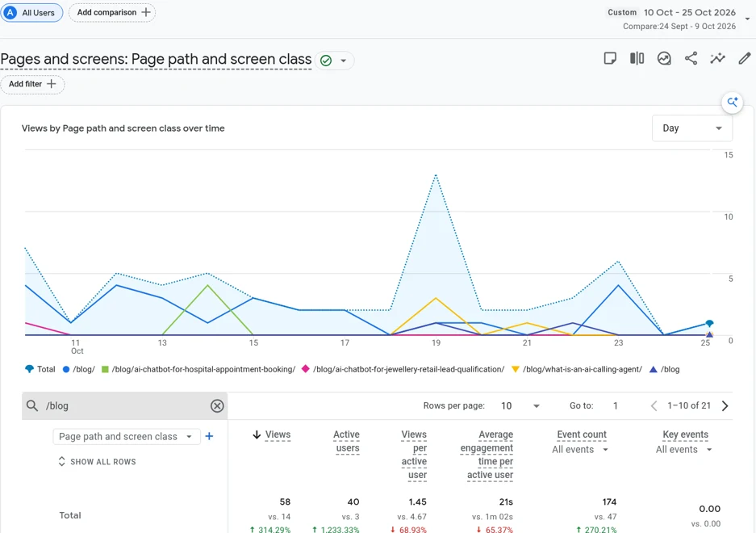
Task: Open Event count All events dropdown
Action: [580, 450]
